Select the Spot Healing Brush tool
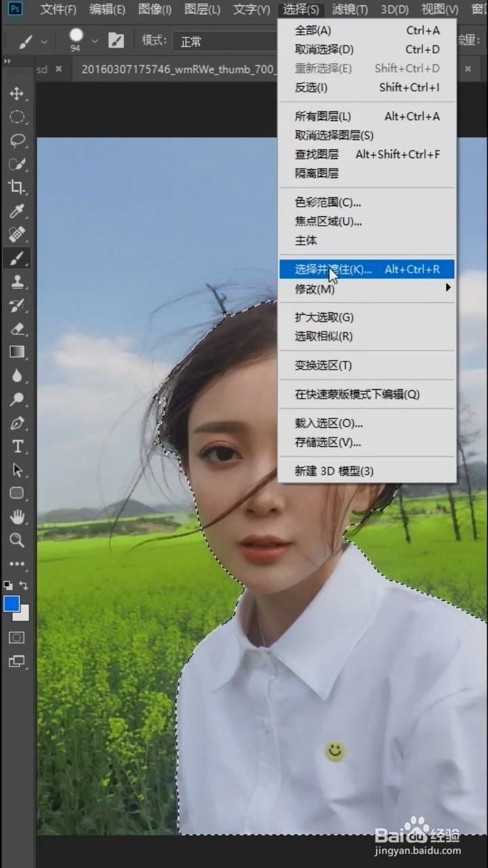This screenshot has height=868, width=488. (17, 235)
